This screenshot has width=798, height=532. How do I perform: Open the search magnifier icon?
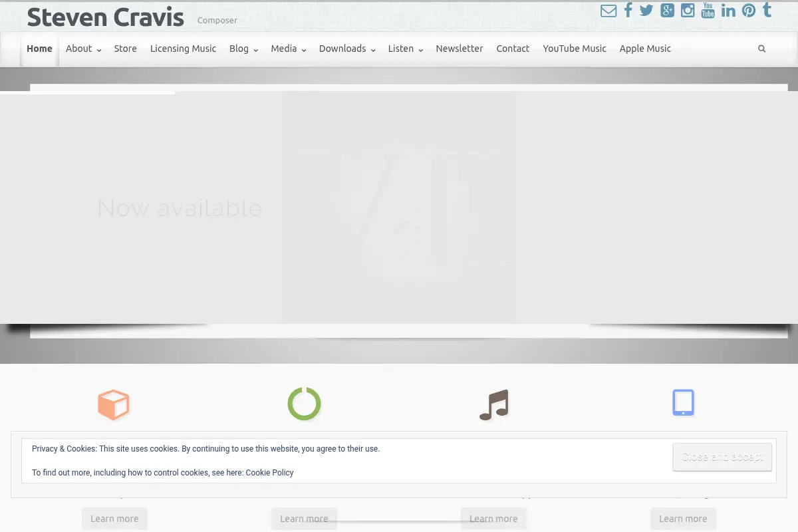click(761, 49)
